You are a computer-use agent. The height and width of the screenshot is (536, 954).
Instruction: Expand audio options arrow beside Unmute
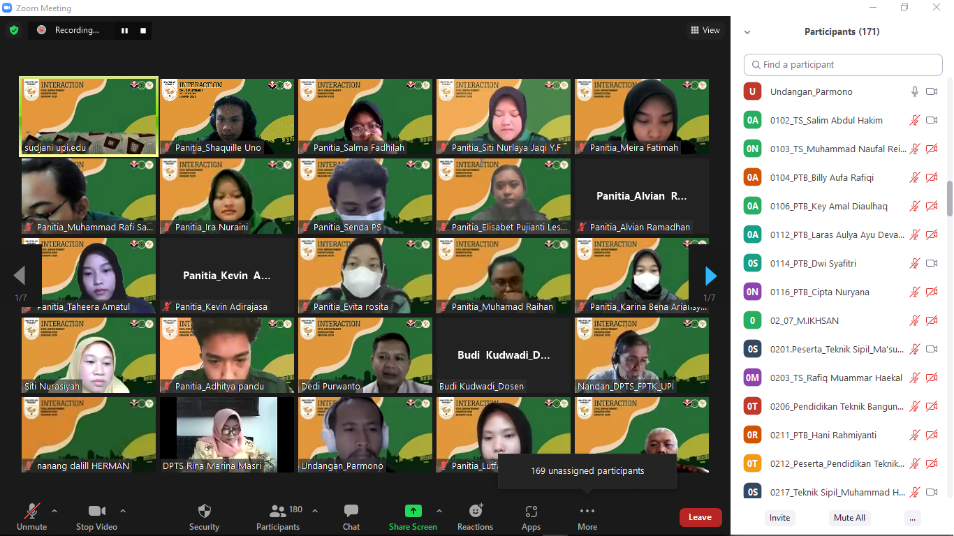(54, 511)
